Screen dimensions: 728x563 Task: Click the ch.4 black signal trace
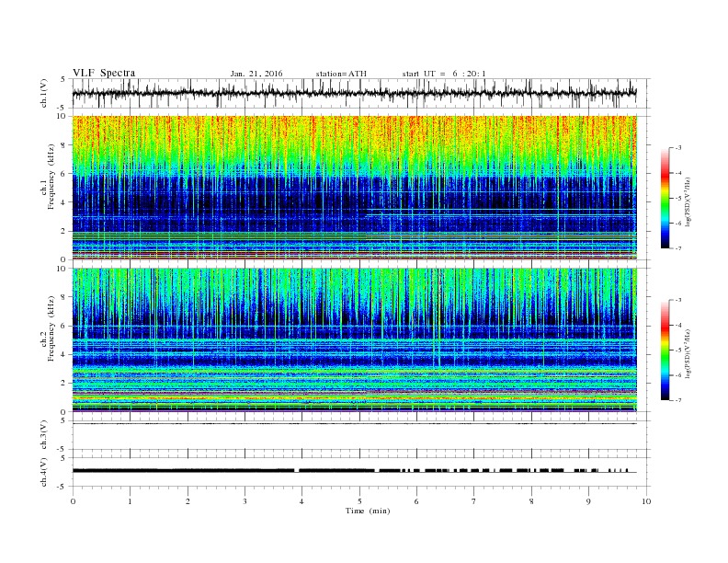click(x=355, y=471)
